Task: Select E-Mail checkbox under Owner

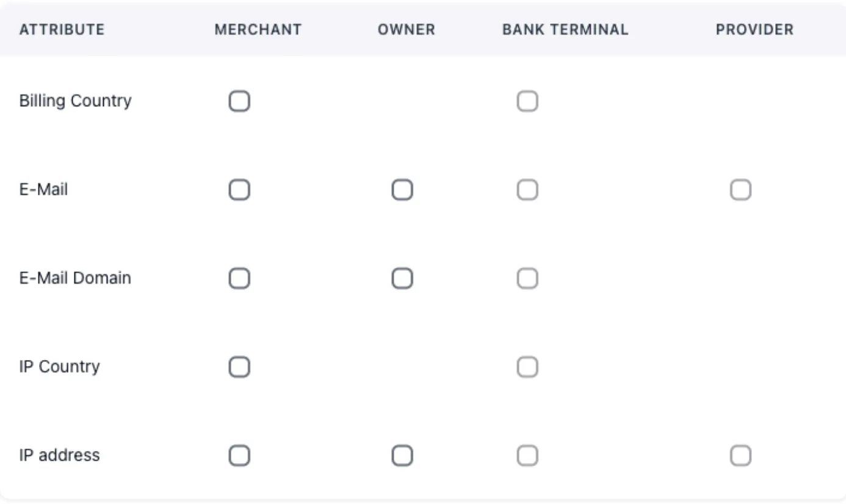Action: (x=402, y=190)
